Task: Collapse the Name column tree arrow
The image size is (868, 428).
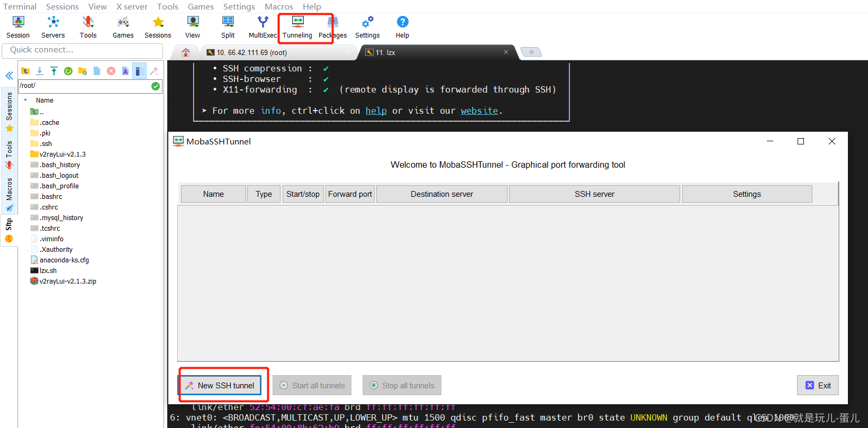Action: click(x=25, y=100)
